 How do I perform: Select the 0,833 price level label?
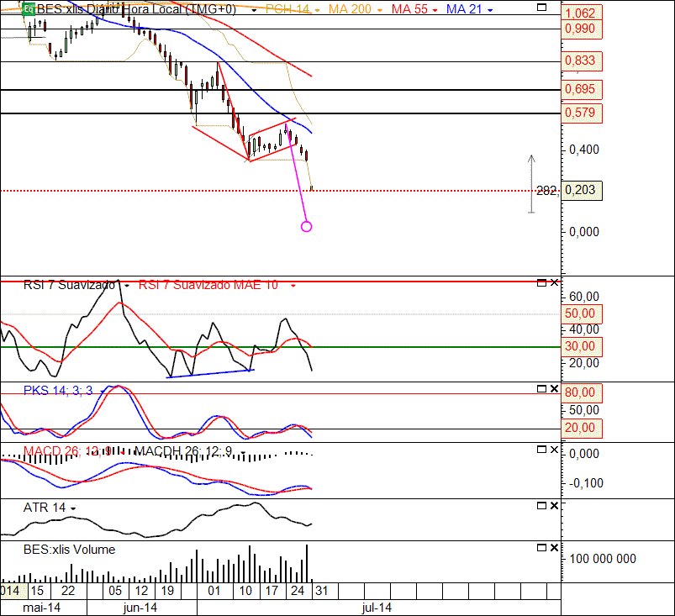[x=581, y=61]
